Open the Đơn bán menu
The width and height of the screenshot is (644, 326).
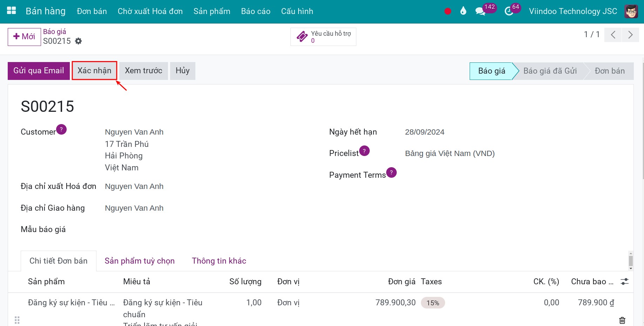(92, 11)
